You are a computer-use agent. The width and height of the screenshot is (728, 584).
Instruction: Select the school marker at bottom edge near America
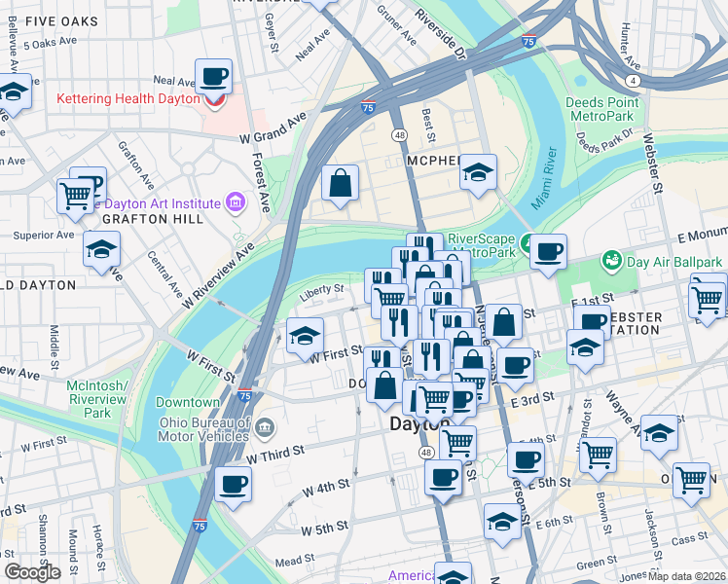tap(454, 574)
